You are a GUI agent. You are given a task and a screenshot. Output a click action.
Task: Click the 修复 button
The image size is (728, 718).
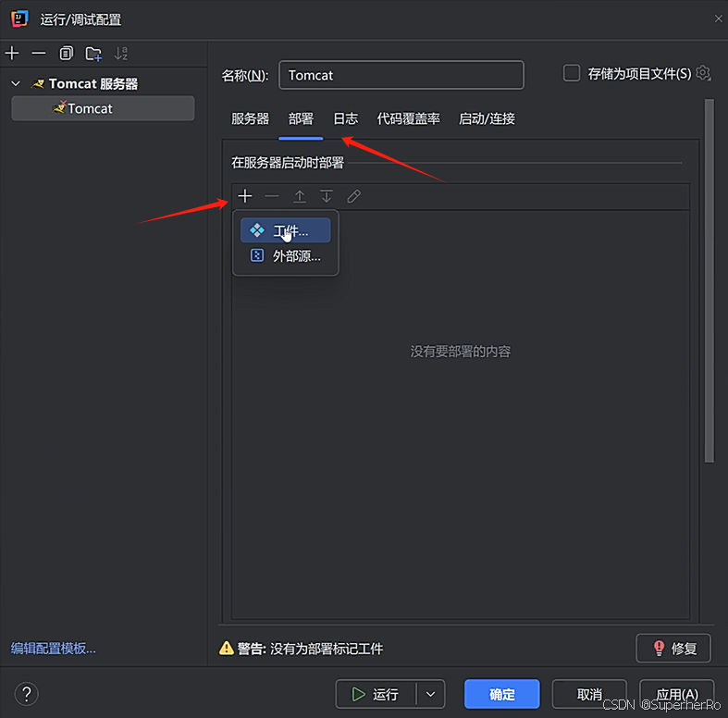coord(673,648)
